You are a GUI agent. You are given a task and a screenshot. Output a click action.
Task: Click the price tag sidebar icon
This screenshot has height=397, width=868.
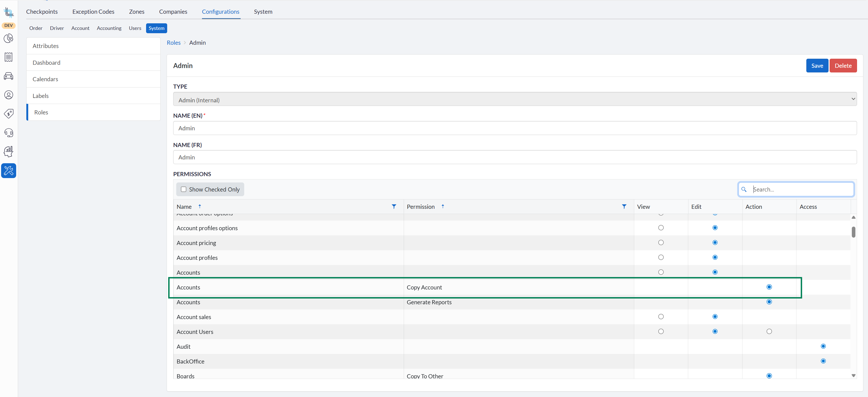(8, 114)
